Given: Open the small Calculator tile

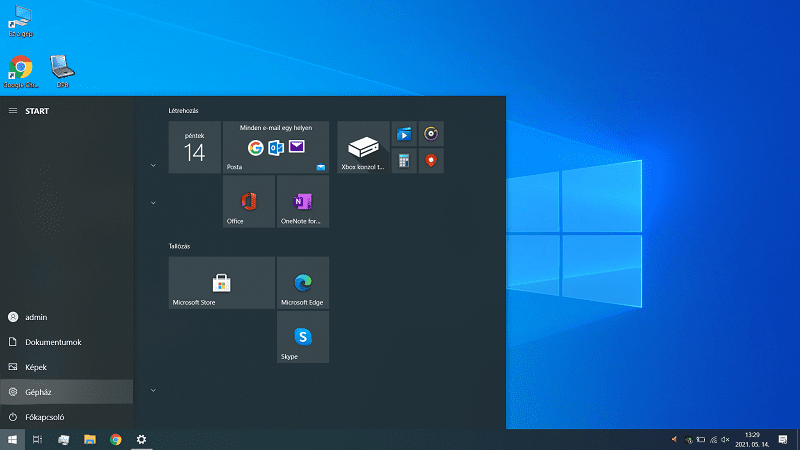Looking at the screenshot, I should point(404,161).
